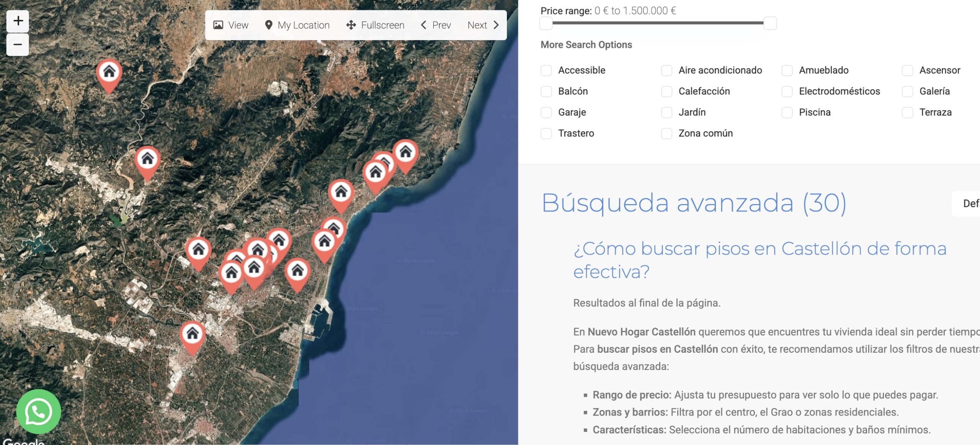980x445 pixels.
Task: Go to Prev property on map
Action: [436, 25]
